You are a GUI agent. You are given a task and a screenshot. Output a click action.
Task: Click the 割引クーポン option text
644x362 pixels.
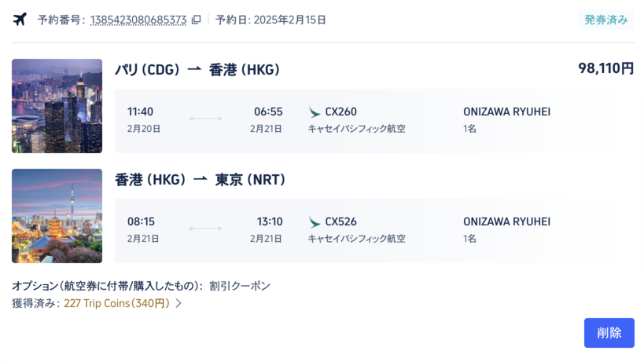coord(240,286)
